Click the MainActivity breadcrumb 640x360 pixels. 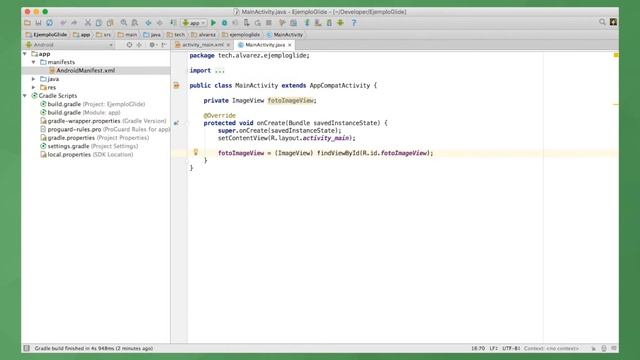(284, 35)
